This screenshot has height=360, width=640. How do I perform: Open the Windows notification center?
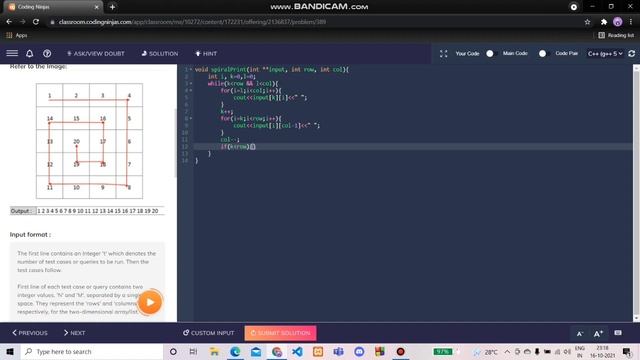click(627, 351)
